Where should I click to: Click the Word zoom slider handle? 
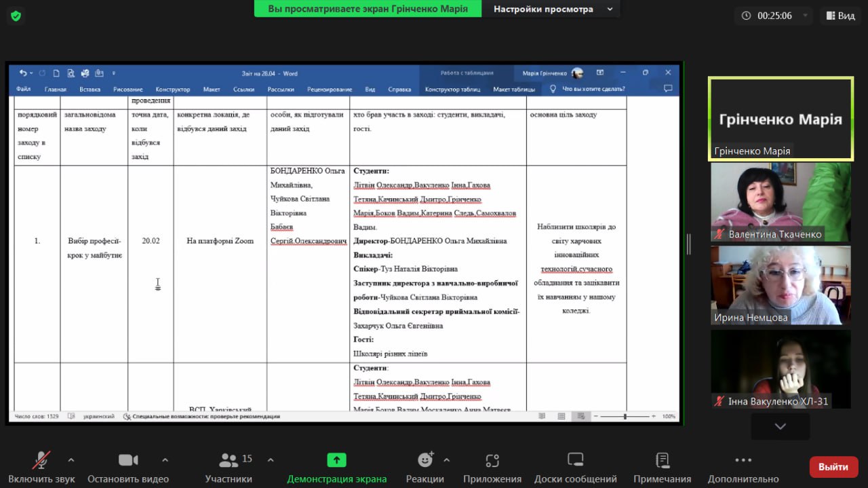[625, 416]
